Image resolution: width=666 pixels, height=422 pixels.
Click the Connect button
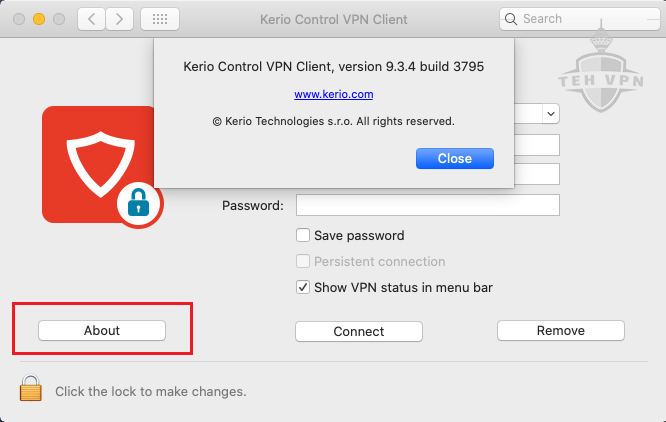tap(359, 331)
